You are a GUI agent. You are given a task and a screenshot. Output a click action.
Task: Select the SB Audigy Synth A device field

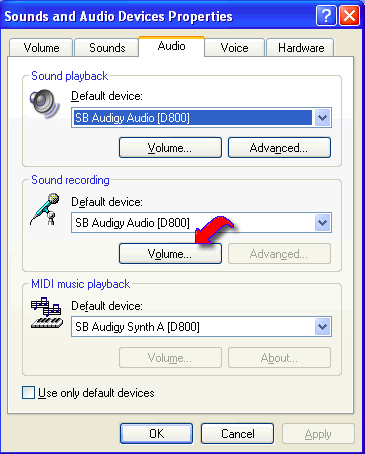(201, 327)
